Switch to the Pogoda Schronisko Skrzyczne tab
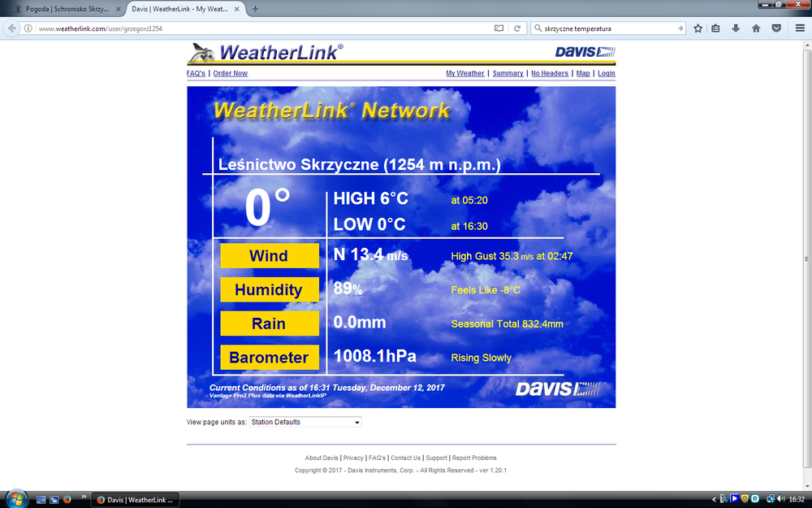Screen dimensions: 812x508 click(67, 9)
